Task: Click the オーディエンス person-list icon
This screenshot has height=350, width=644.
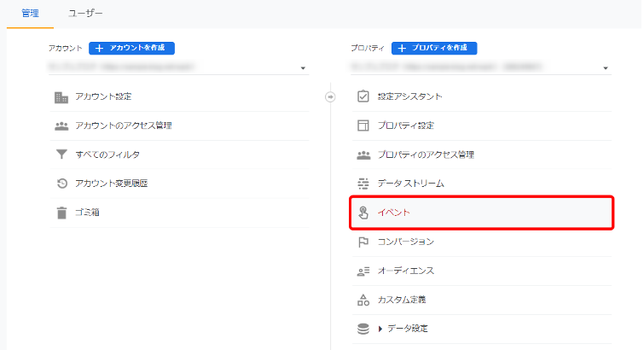Action: click(363, 271)
